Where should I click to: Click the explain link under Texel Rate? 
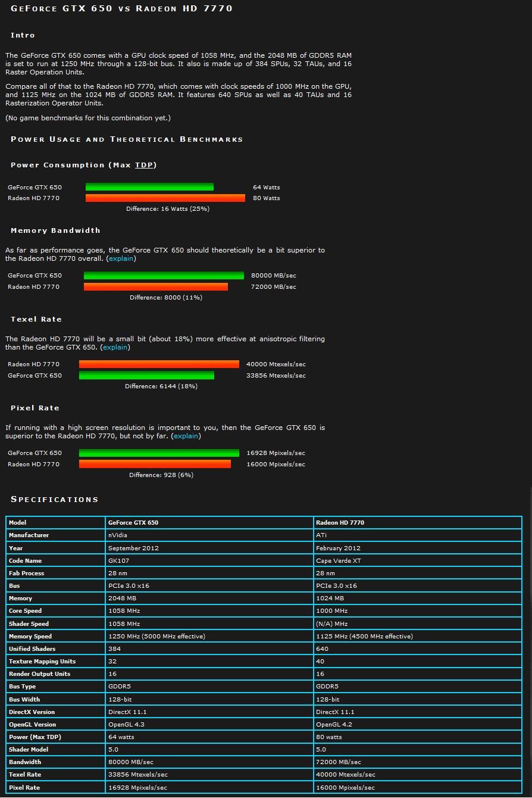coord(115,347)
